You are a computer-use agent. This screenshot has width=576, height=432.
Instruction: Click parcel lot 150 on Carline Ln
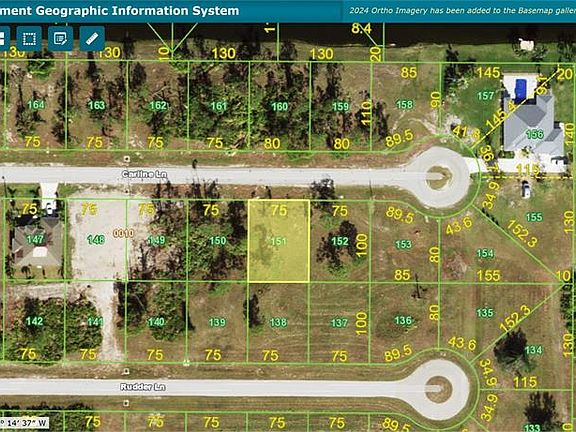217,241
